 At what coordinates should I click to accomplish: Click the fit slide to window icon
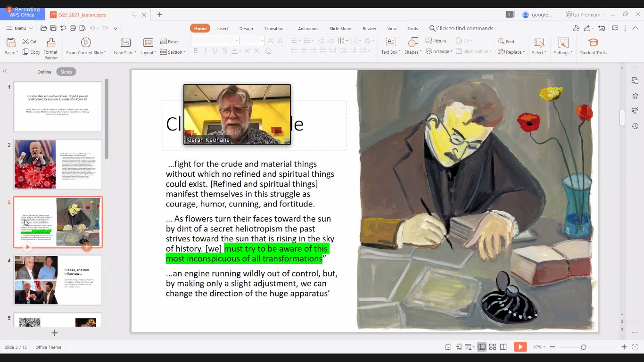pyautogui.click(x=634, y=347)
